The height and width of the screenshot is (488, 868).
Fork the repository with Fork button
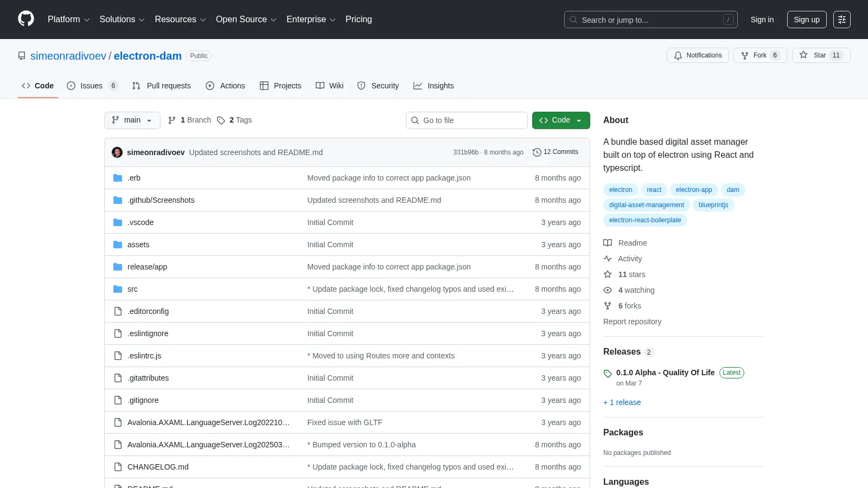[761, 55]
